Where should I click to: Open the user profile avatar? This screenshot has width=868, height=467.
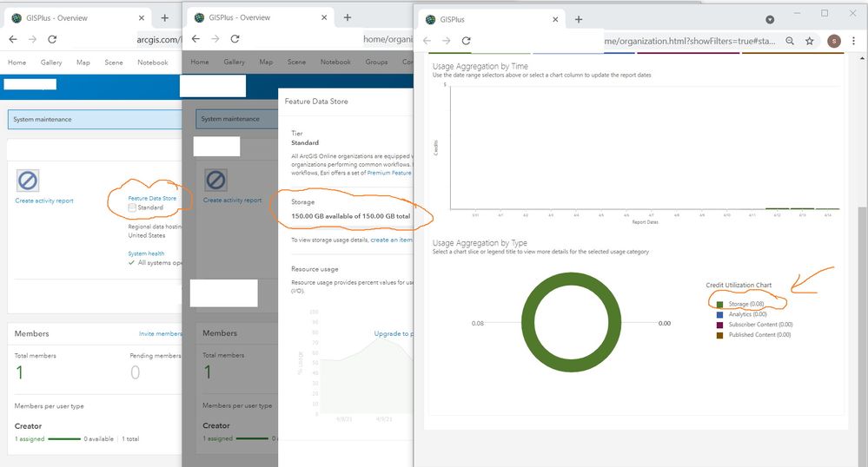(833, 41)
